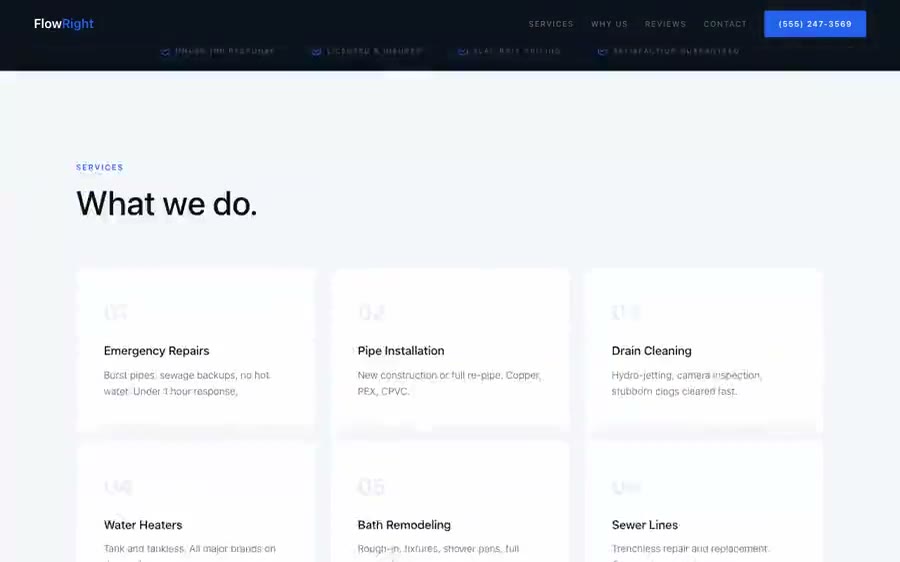Viewport: 900px width, 562px height.
Task: Click the small blue SERVICES section label
Action: tap(100, 167)
